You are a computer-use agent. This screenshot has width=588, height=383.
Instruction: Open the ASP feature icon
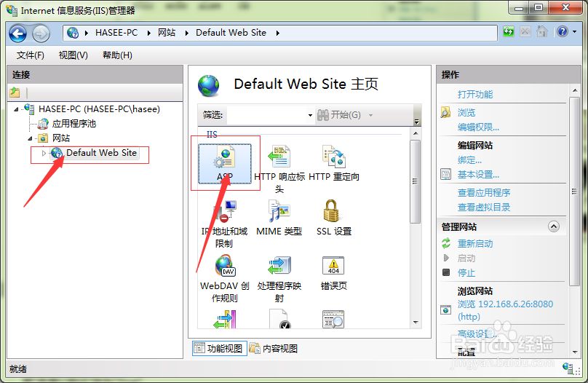point(225,164)
